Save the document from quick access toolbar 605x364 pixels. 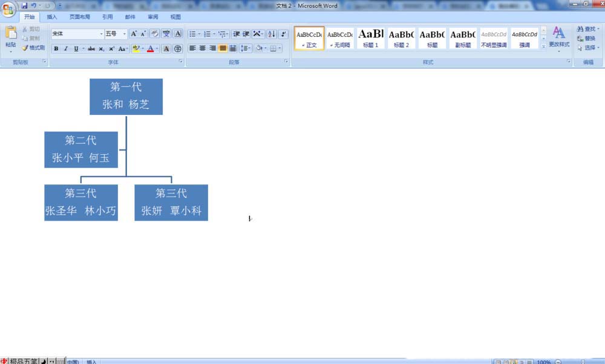pyautogui.click(x=24, y=5)
